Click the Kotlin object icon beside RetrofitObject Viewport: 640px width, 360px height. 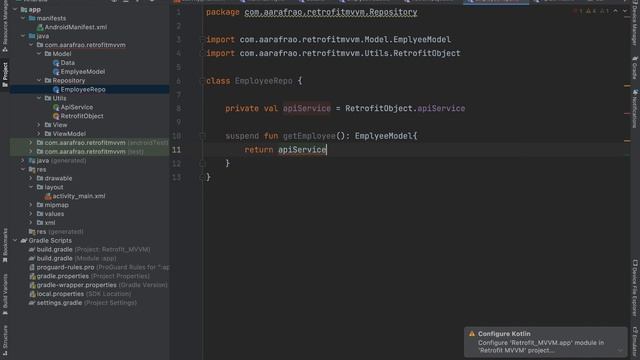[x=56, y=116]
